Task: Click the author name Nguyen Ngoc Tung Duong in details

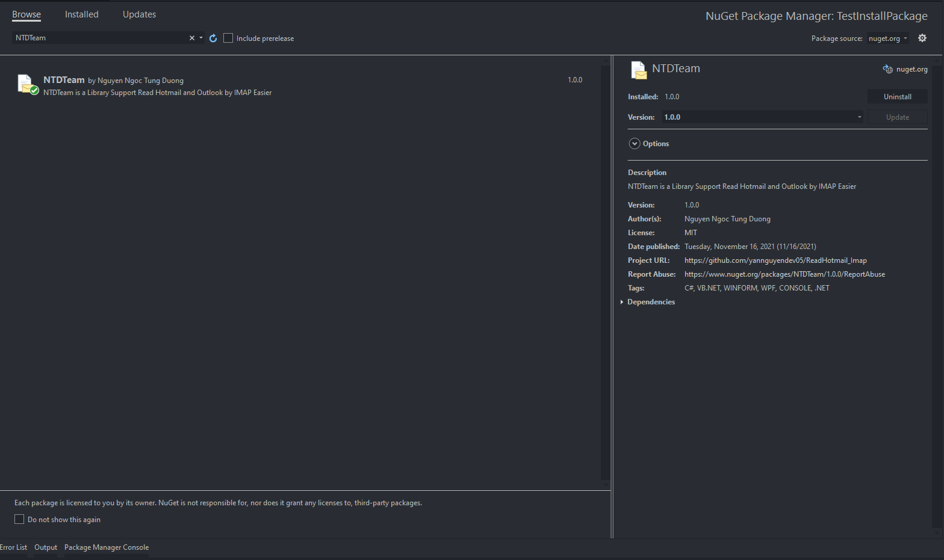Action: tap(727, 219)
